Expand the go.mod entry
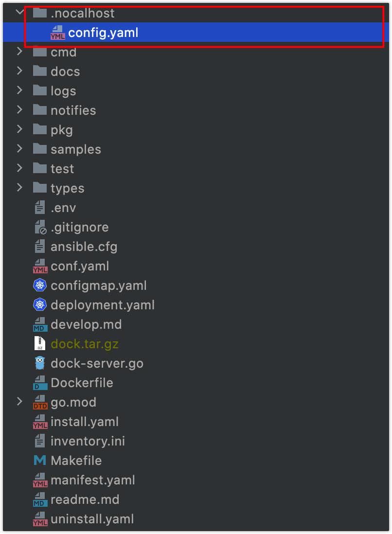Image resolution: width=392 pixels, height=534 pixels. point(19,402)
